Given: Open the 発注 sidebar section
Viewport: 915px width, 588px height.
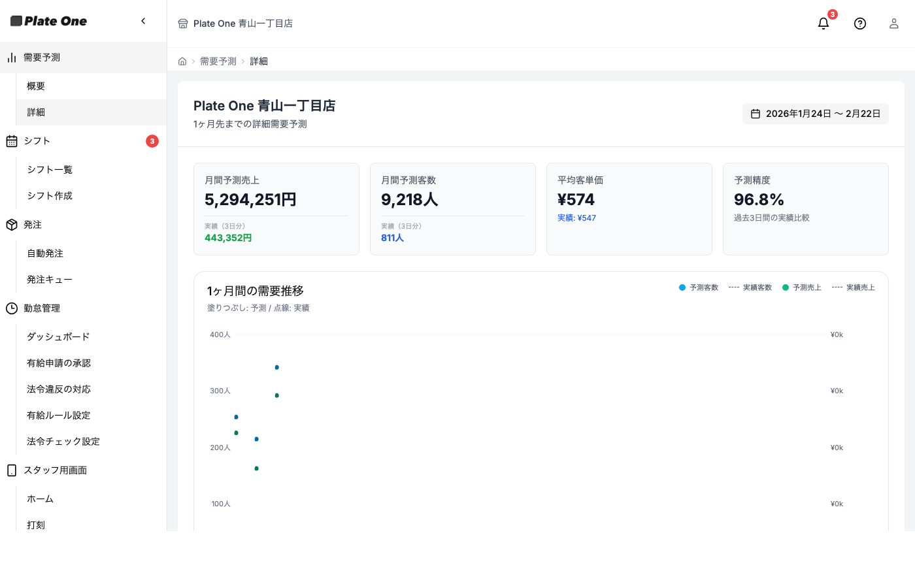Looking at the screenshot, I should click(x=84, y=225).
